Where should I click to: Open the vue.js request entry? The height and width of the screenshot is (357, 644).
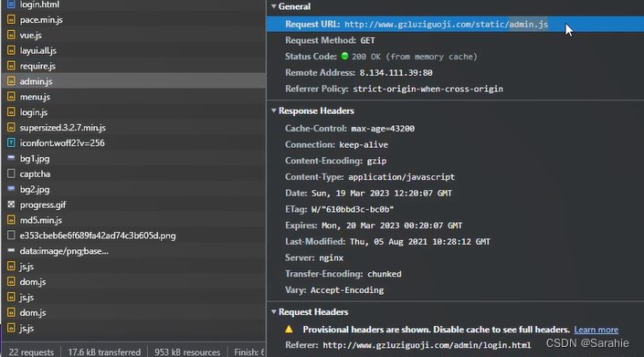133,36
